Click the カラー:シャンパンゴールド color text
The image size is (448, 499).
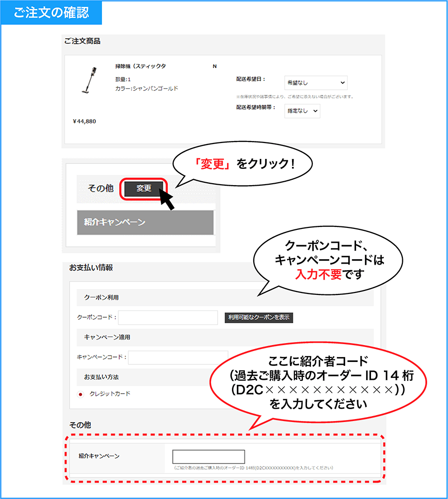147,89
